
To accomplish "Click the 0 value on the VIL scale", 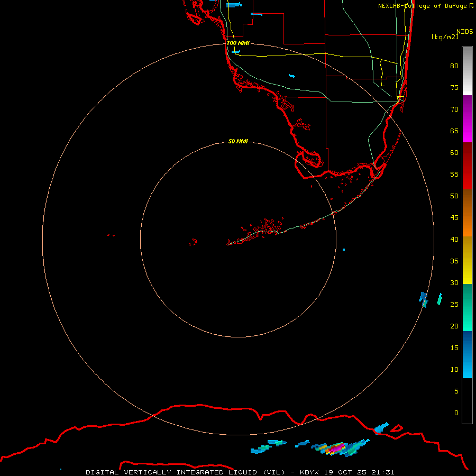I will click(456, 413).
